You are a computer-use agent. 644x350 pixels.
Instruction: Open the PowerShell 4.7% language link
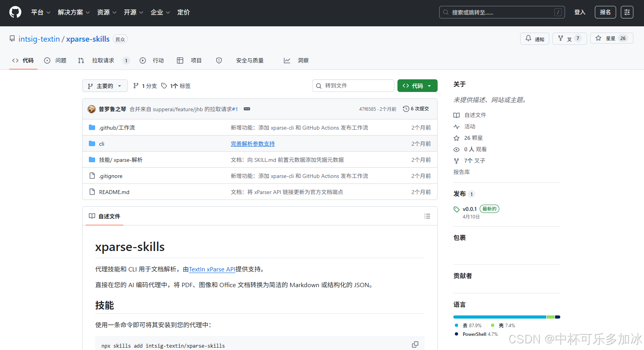[x=477, y=334]
